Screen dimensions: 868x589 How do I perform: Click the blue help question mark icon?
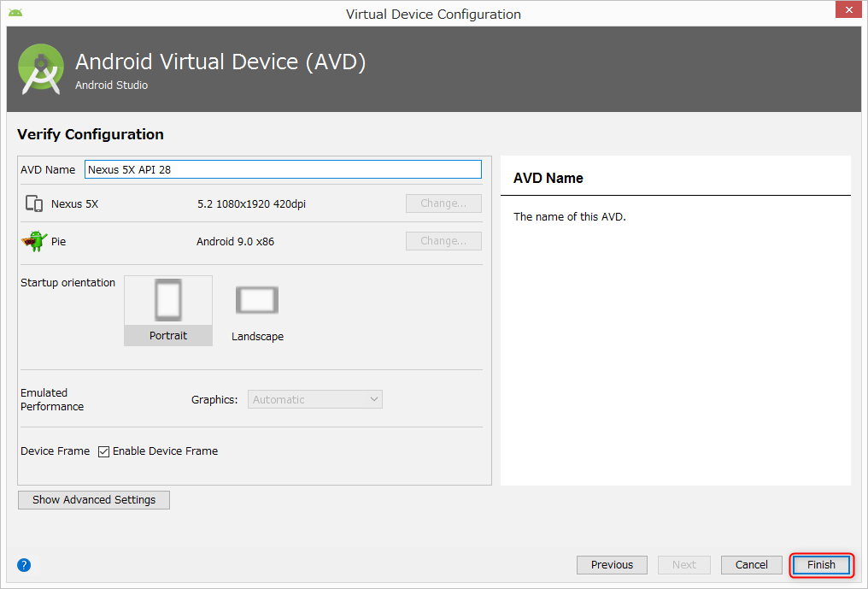pos(24,564)
